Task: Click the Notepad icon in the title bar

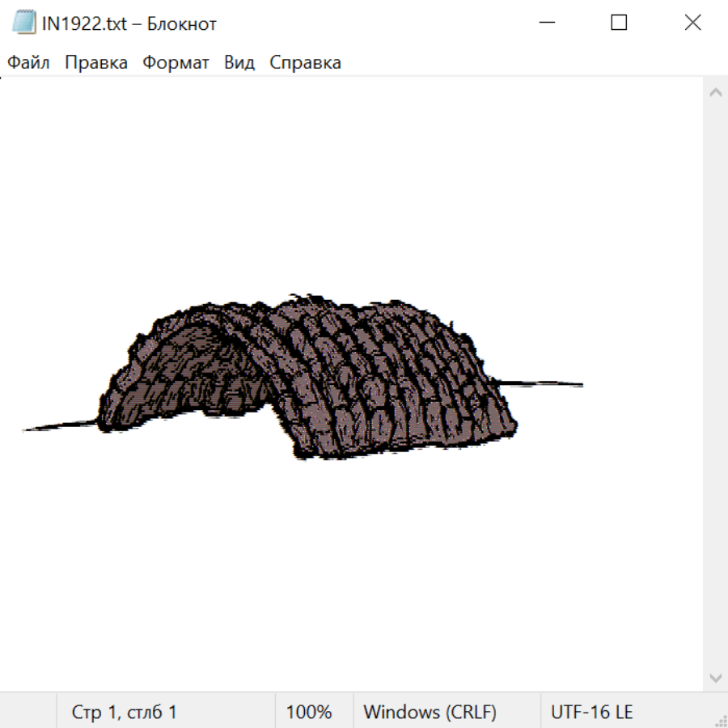Action: pos(24,23)
